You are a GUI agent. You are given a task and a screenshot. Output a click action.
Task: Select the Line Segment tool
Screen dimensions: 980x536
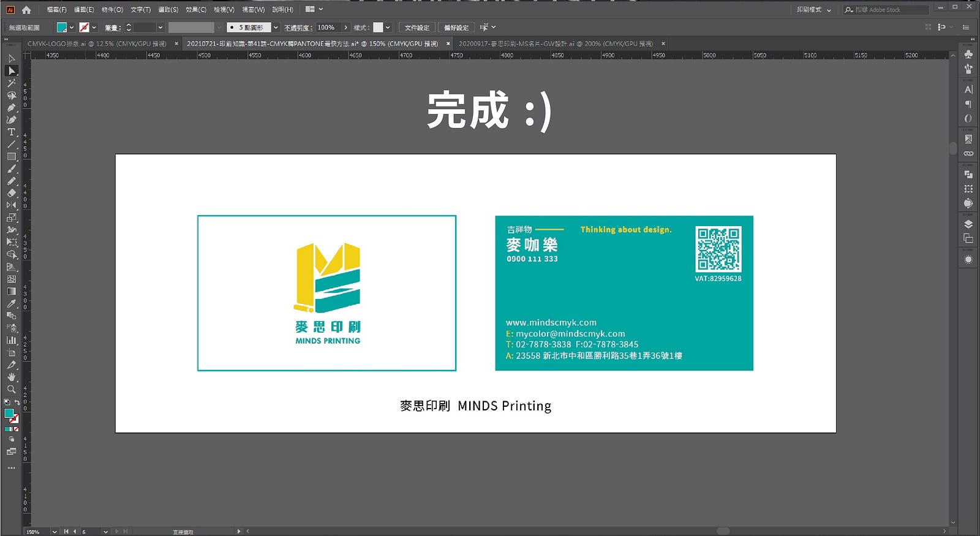[11, 145]
